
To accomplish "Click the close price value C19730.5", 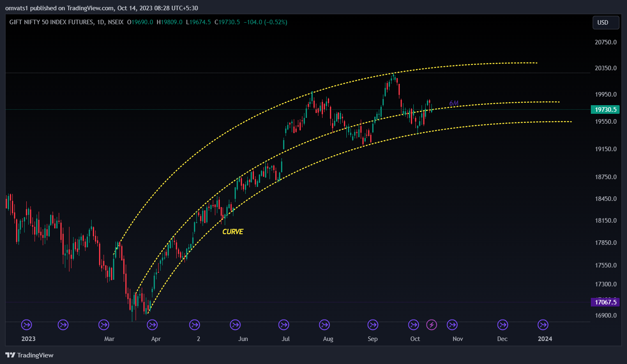I will click(x=227, y=22).
